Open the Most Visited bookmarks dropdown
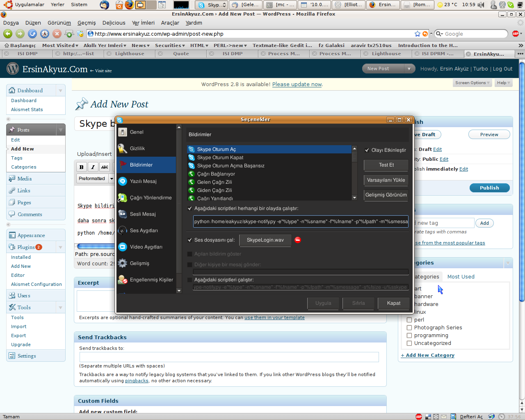Viewport: 525px width, 420px height. pyautogui.click(x=60, y=46)
